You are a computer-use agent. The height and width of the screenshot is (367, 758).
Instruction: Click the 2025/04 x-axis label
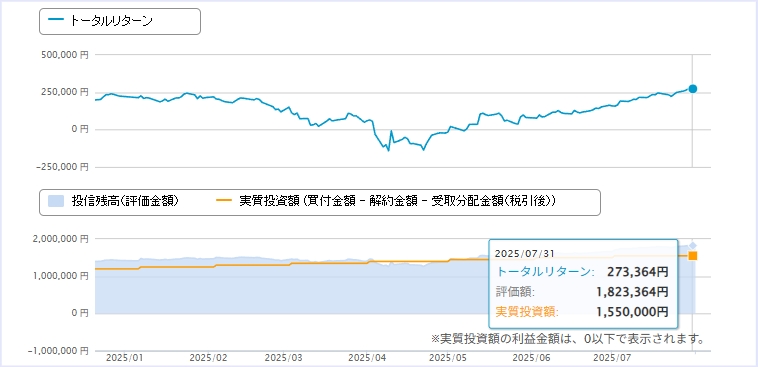coord(368,358)
